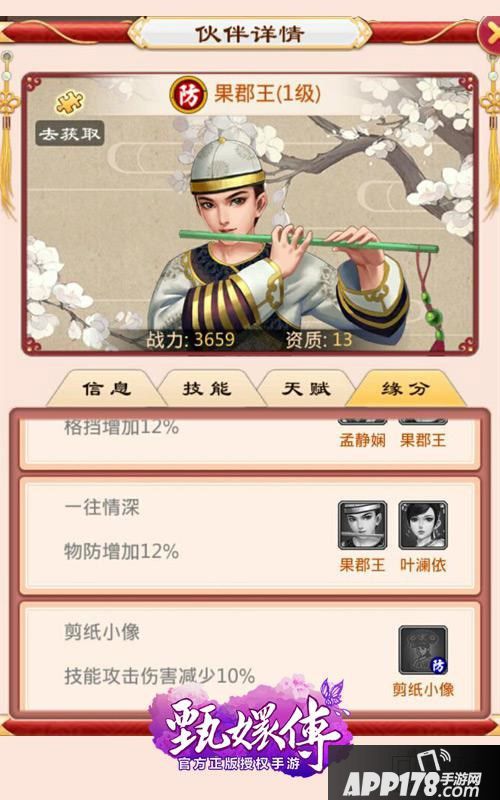Click 果郡王 portrait in 一往情深 row
The width and height of the screenshot is (500, 800).
tap(362, 526)
